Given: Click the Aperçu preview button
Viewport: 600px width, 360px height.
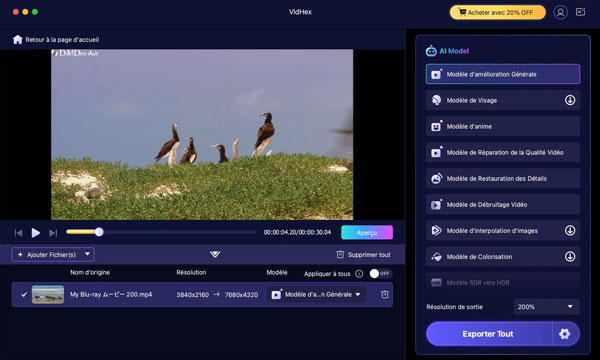Looking at the screenshot, I should tap(367, 233).
